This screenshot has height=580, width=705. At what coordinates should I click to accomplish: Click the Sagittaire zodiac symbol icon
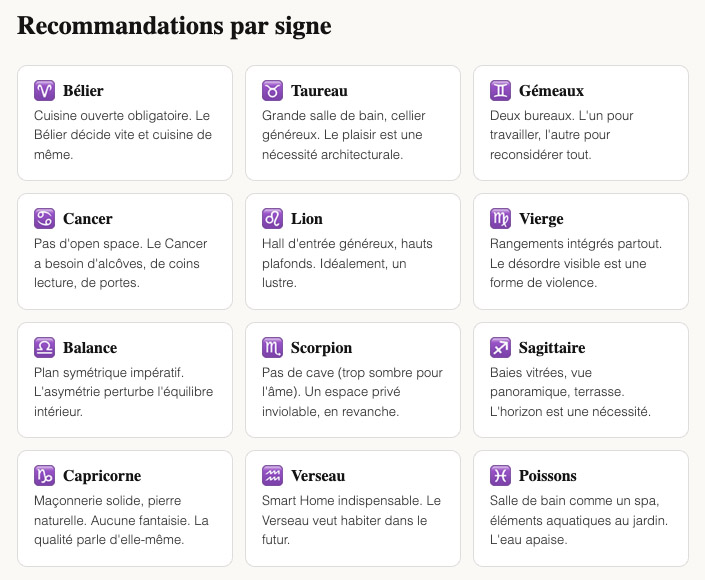500,348
